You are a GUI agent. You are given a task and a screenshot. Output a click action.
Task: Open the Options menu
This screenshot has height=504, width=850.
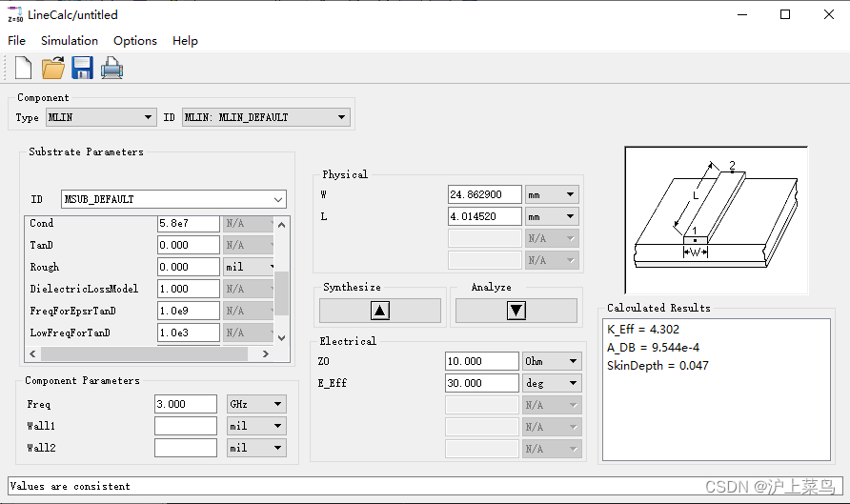[135, 41]
